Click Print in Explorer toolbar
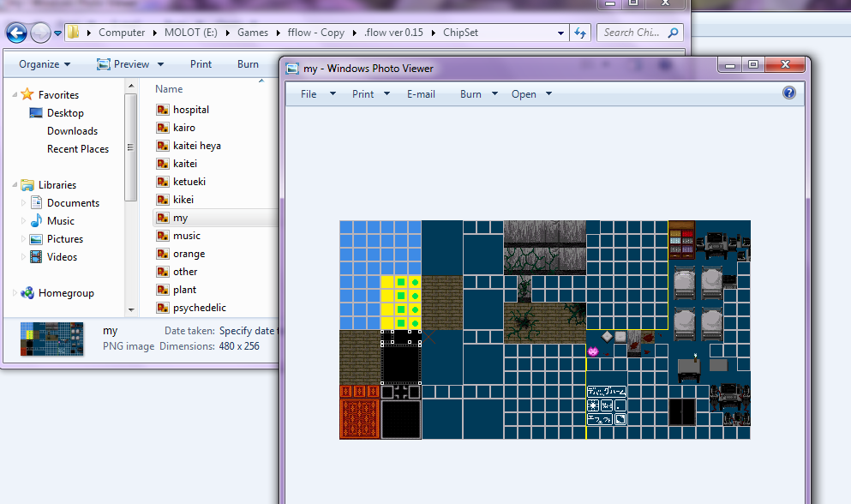 201,64
